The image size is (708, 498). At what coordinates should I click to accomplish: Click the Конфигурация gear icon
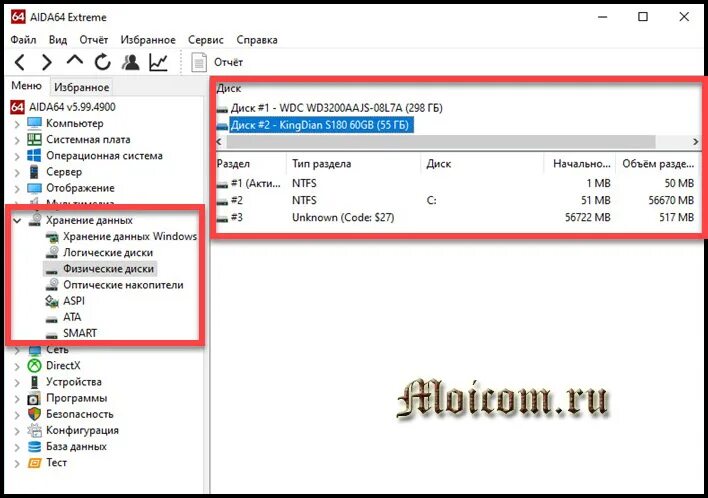click(34, 430)
